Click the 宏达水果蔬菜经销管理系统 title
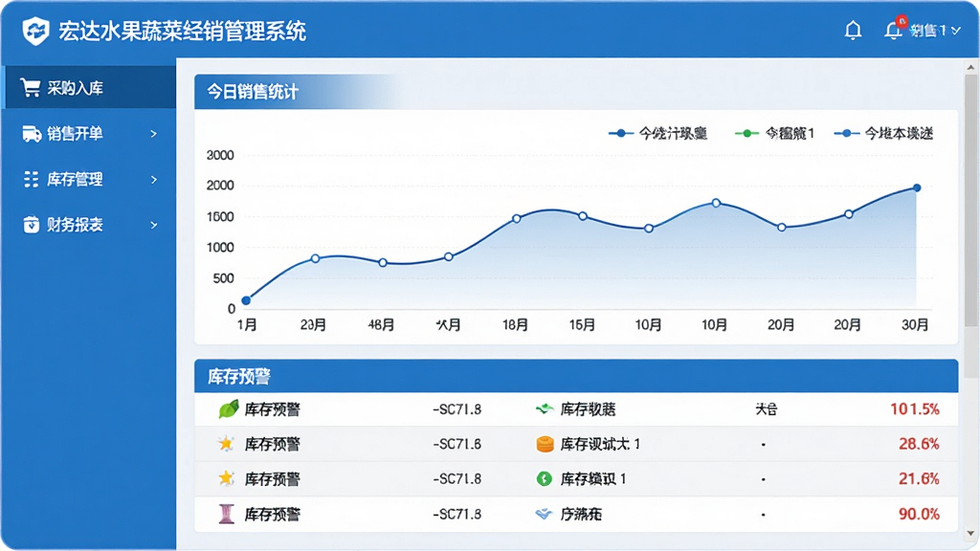 (183, 32)
